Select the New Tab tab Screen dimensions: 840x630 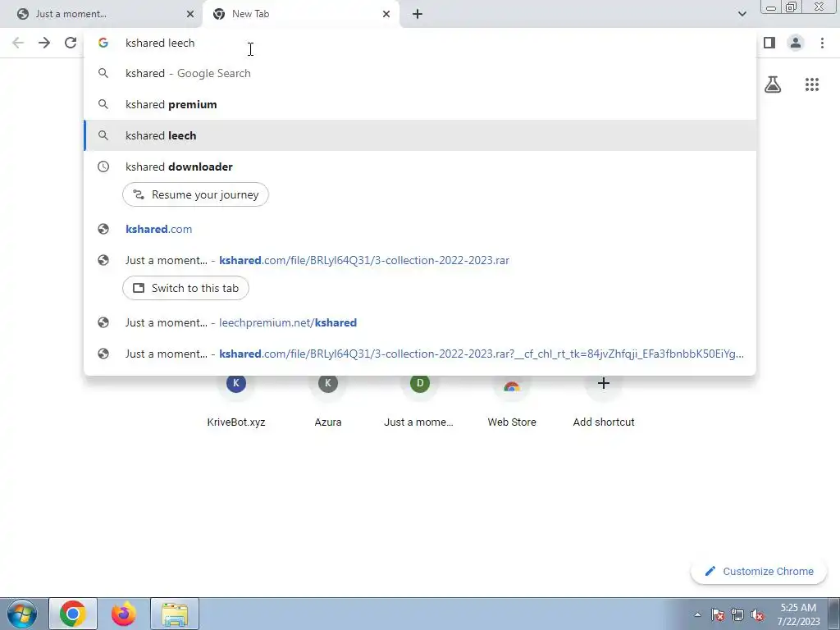301,14
